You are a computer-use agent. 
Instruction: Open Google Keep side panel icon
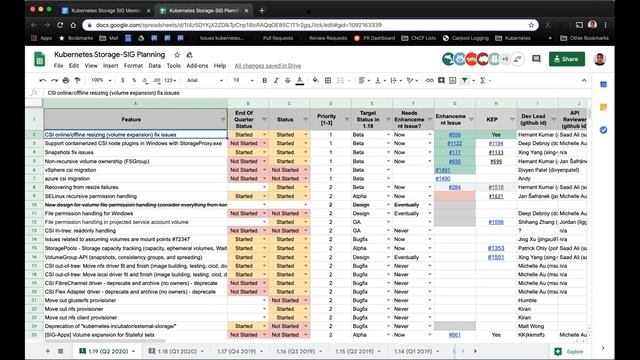click(x=603, y=107)
